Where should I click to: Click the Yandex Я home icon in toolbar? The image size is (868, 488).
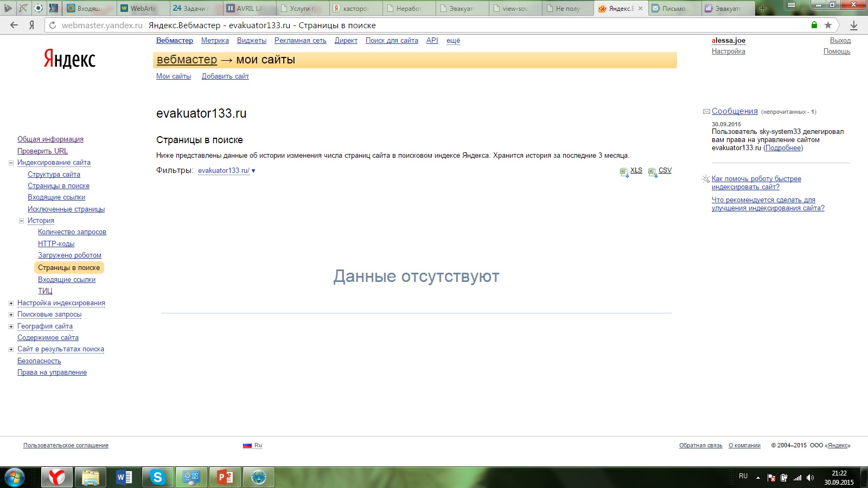[32, 25]
